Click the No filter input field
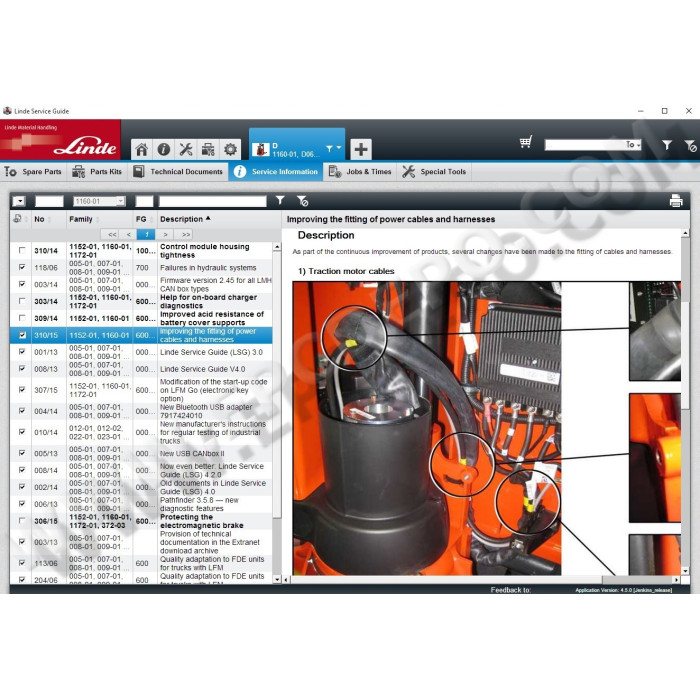The width and height of the screenshot is (700, 700). click(49, 201)
